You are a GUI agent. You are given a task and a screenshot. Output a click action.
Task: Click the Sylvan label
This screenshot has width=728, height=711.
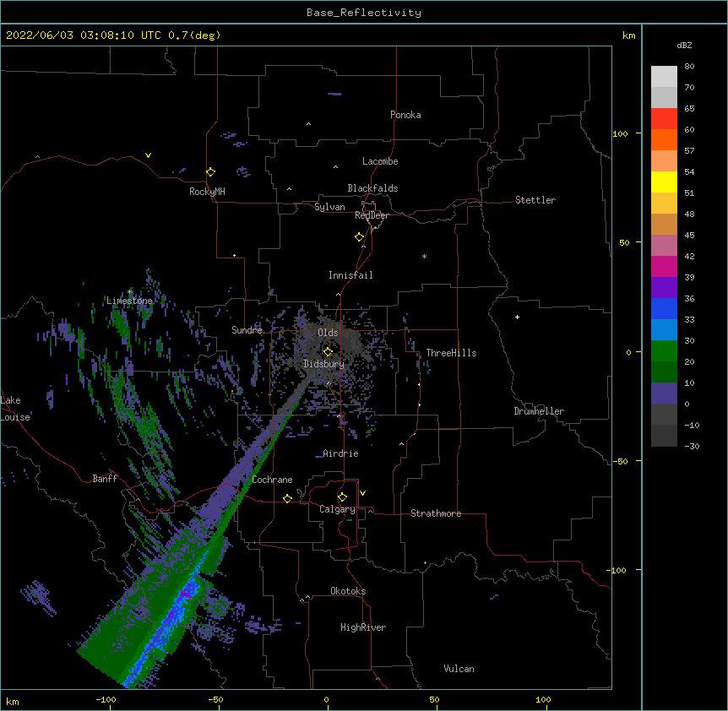[x=329, y=207]
